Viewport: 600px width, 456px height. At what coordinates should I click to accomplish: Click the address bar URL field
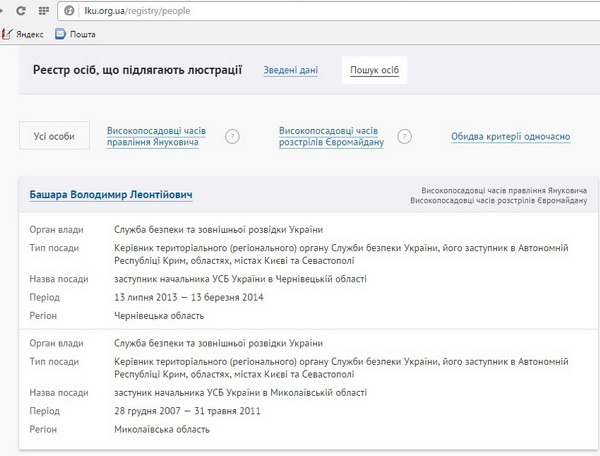[300, 10]
